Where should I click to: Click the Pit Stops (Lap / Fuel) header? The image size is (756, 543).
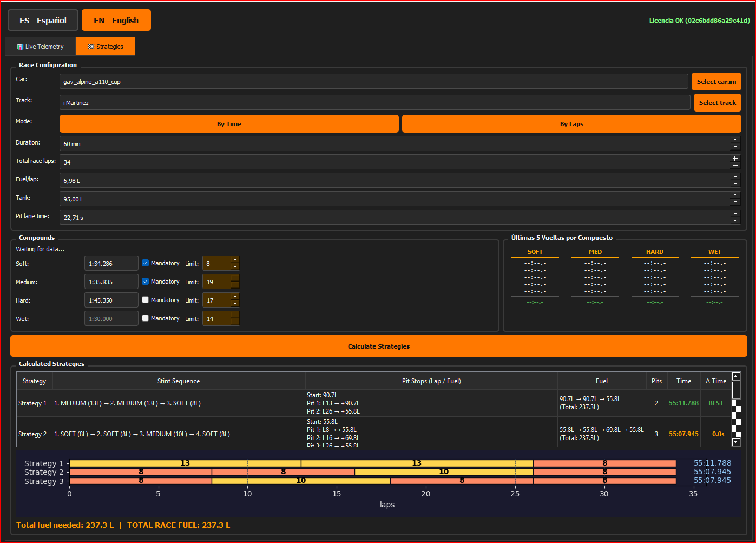431,381
